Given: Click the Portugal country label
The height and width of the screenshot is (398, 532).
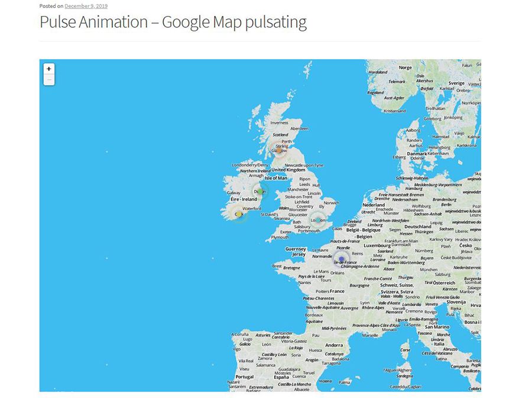Looking at the screenshot, I should point(244,377).
